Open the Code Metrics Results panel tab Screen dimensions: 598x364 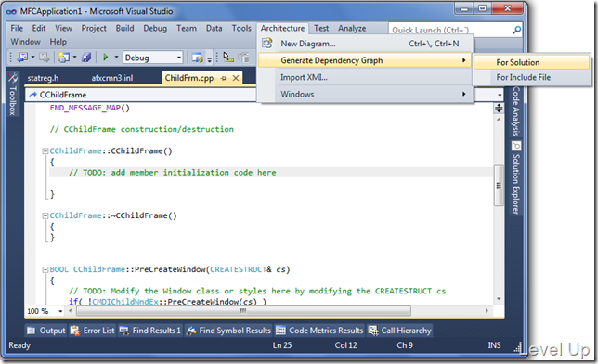click(x=320, y=331)
